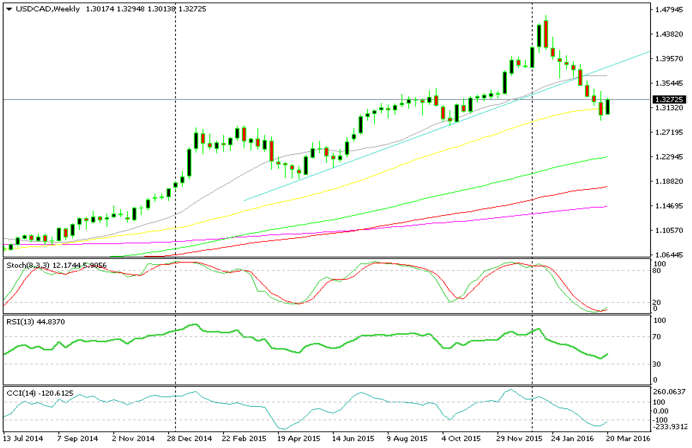692x448 pixels.
Task: Select the 24 Jan 2016 date label
Action: click(x=573, y=438)
